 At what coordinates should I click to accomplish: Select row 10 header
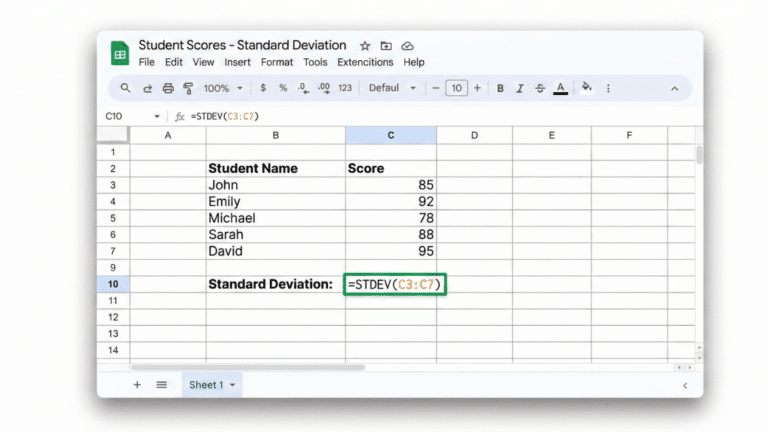coord(113,284)
